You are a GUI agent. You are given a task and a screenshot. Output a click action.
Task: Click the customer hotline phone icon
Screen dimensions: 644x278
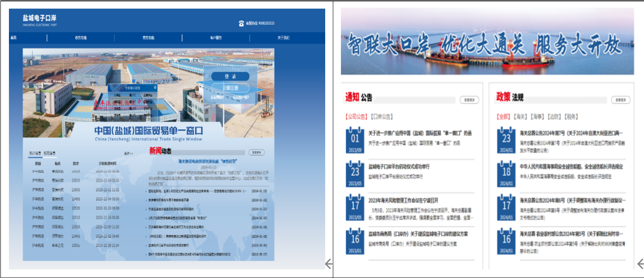(241, 23)
